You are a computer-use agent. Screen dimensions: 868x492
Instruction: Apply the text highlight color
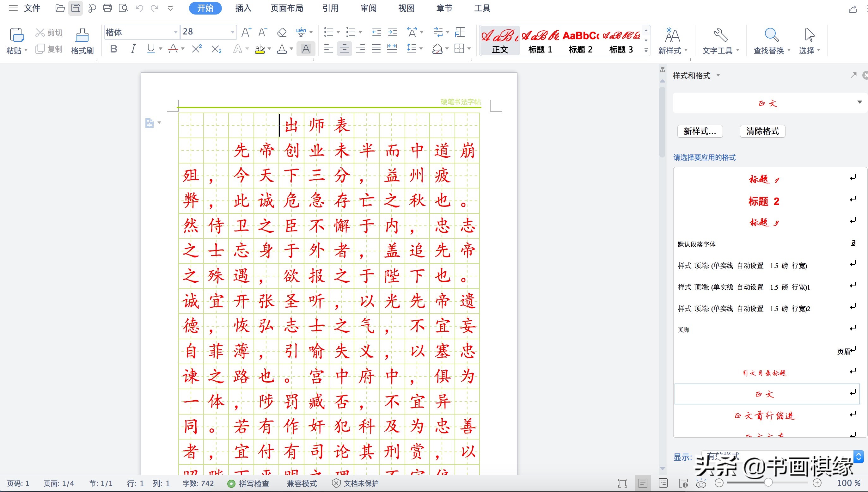coord(260,49)
